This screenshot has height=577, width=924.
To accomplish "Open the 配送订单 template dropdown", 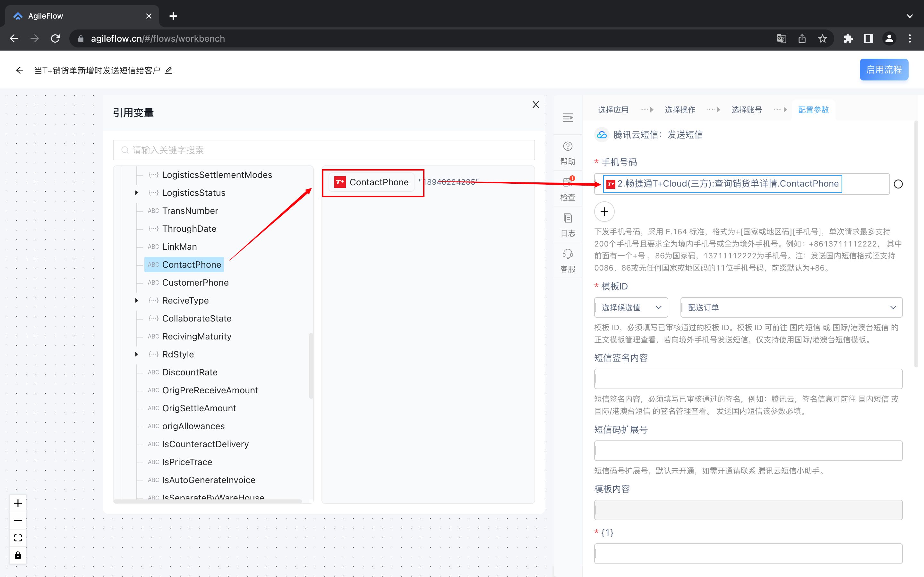I will click(791, 307).
